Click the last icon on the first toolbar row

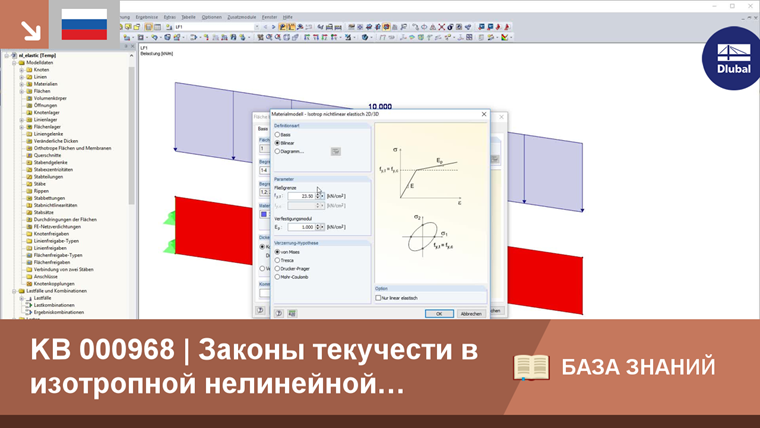[x=507, y=27]
